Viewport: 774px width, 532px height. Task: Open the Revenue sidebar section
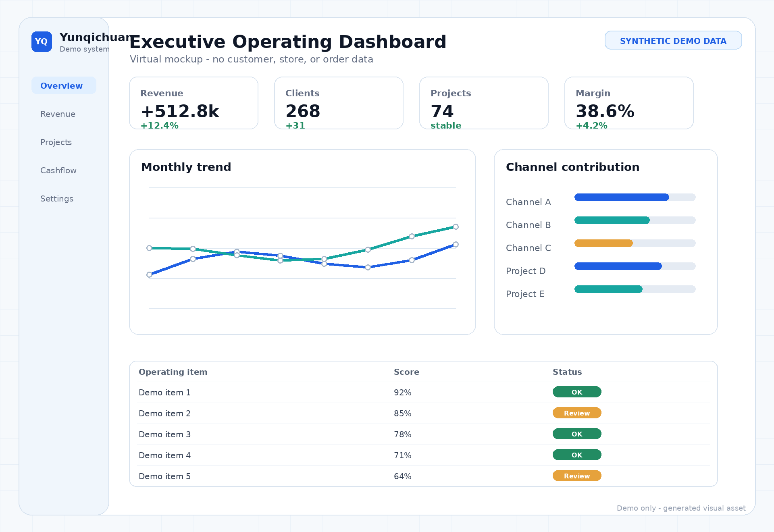(58, 114)
